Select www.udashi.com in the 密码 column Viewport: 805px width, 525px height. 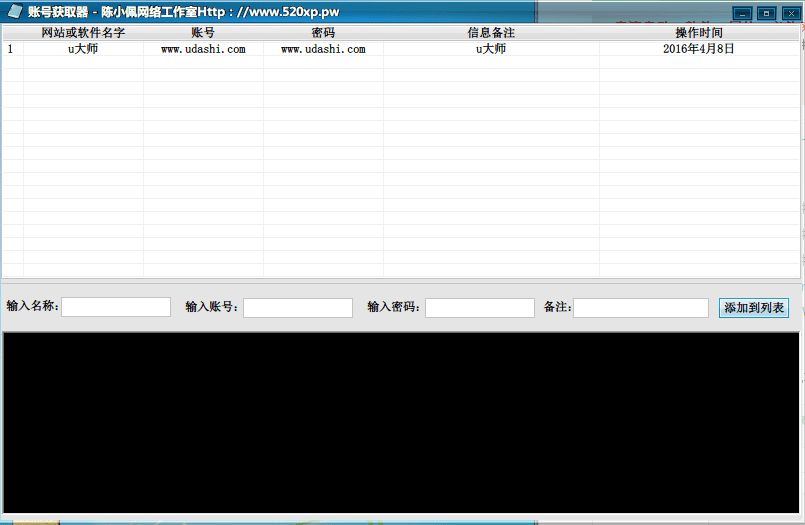coord(323,49)
